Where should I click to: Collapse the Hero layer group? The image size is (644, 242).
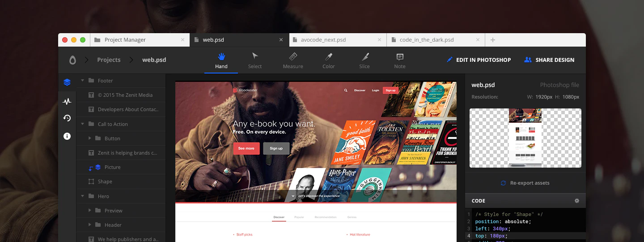pyautogui.click(x=83, y=196)
